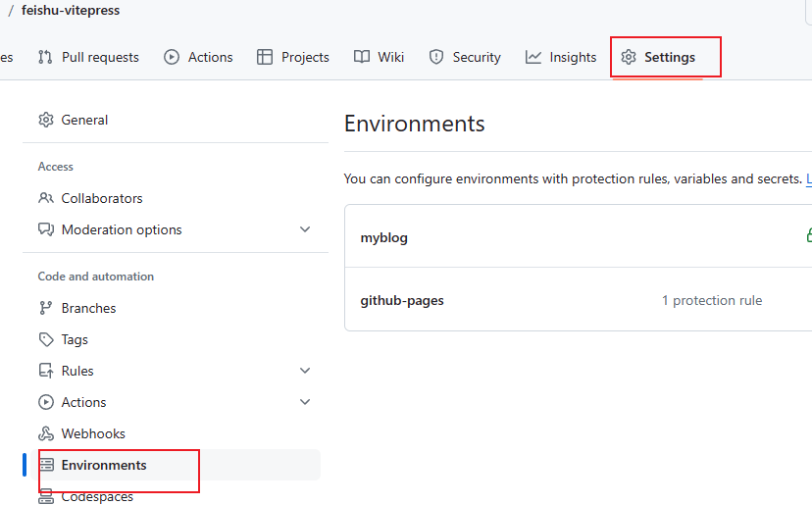Click the Tags label icon
The width and height of the screenshot is (812, 505).
(46, 339)
